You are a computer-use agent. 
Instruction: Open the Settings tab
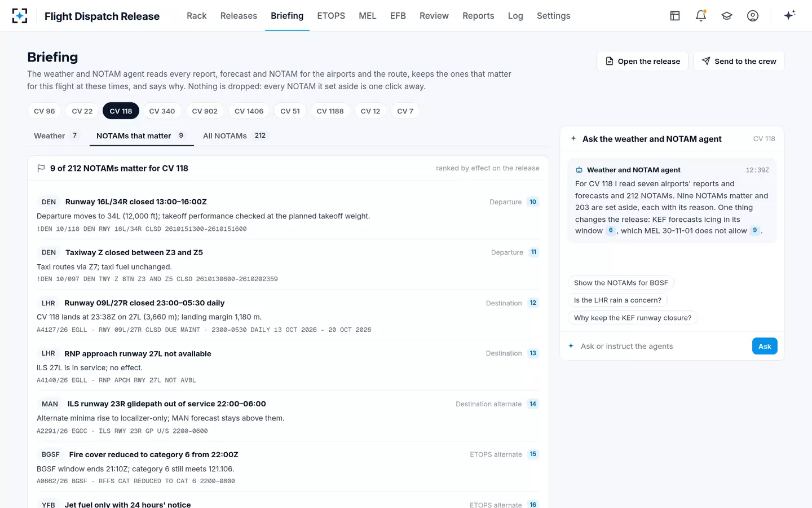click(554, 16)
